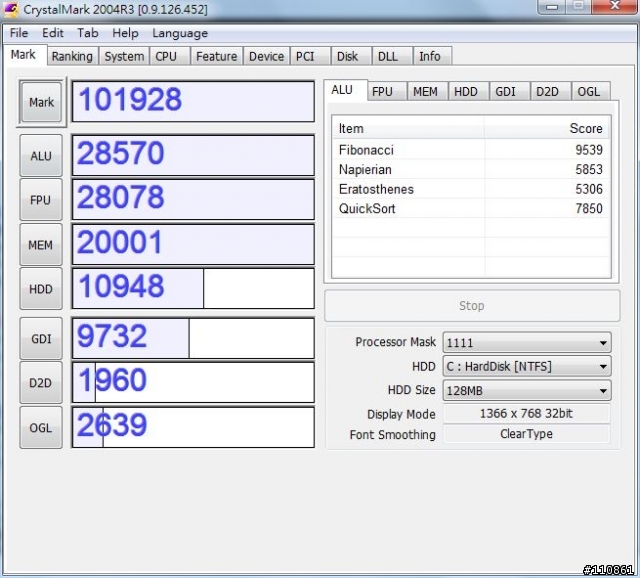Viewport: 640px width, 578px height.
Task: Click the Stop button
Action: pos(472,306)
